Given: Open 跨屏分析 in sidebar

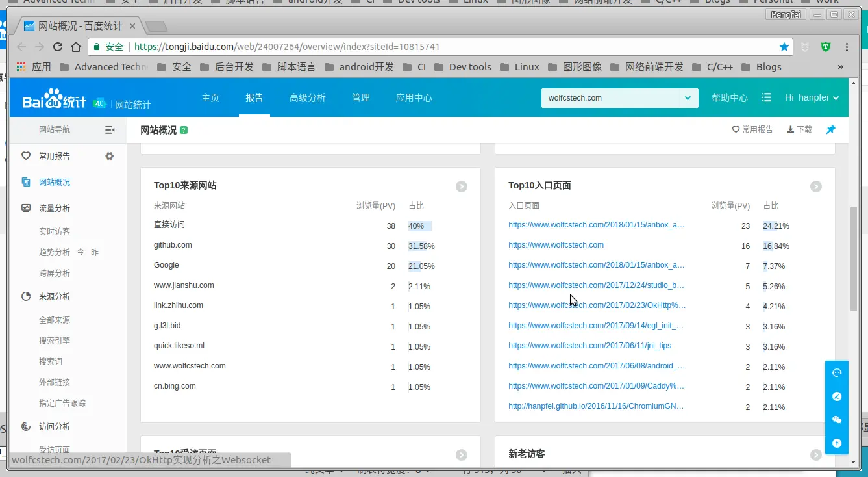Looking at the screenshot, I should click(55, 273).
